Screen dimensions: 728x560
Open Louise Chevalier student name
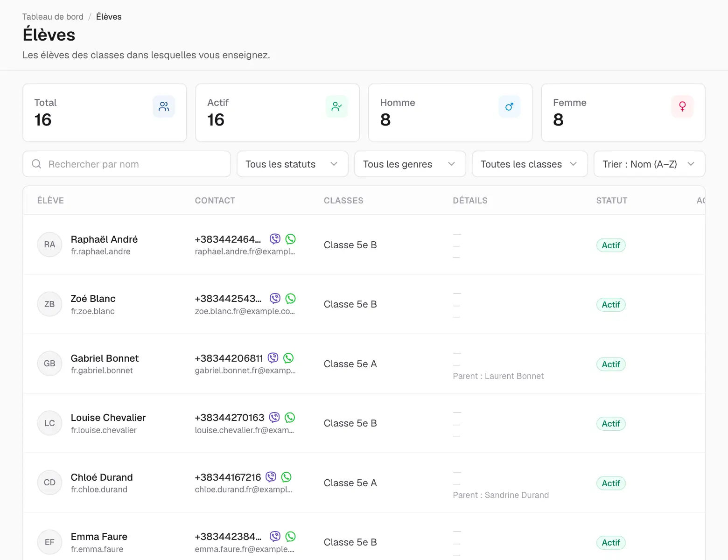tap(108, 418)
